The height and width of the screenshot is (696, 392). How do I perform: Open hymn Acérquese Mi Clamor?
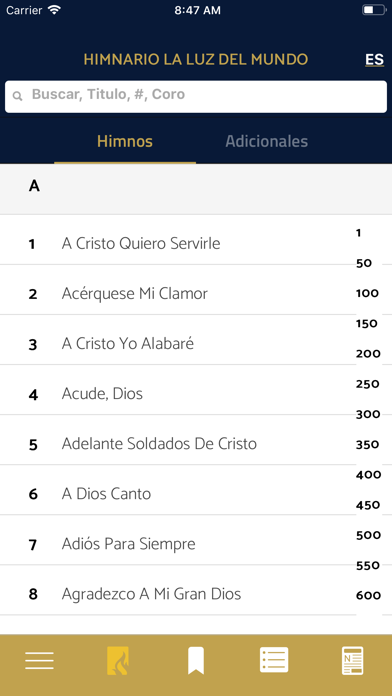point(178,294)
